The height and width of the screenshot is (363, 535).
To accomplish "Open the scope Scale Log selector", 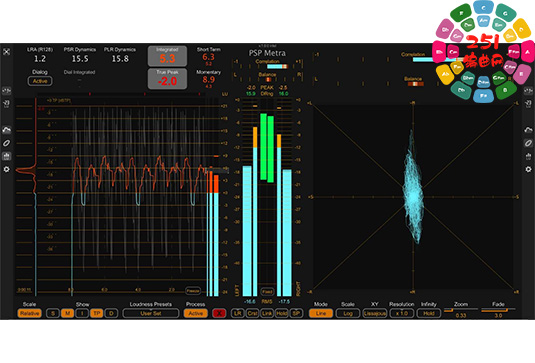I will pos(348,313).
